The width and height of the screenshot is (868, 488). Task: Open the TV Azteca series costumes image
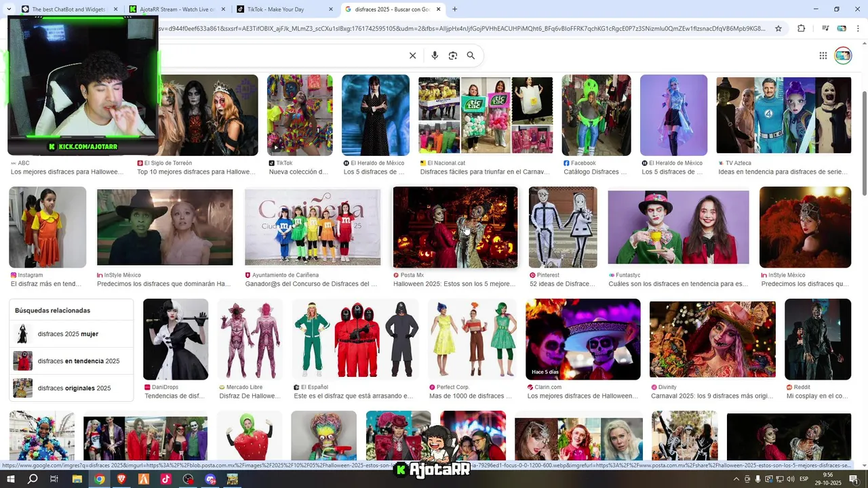[783, 115]
